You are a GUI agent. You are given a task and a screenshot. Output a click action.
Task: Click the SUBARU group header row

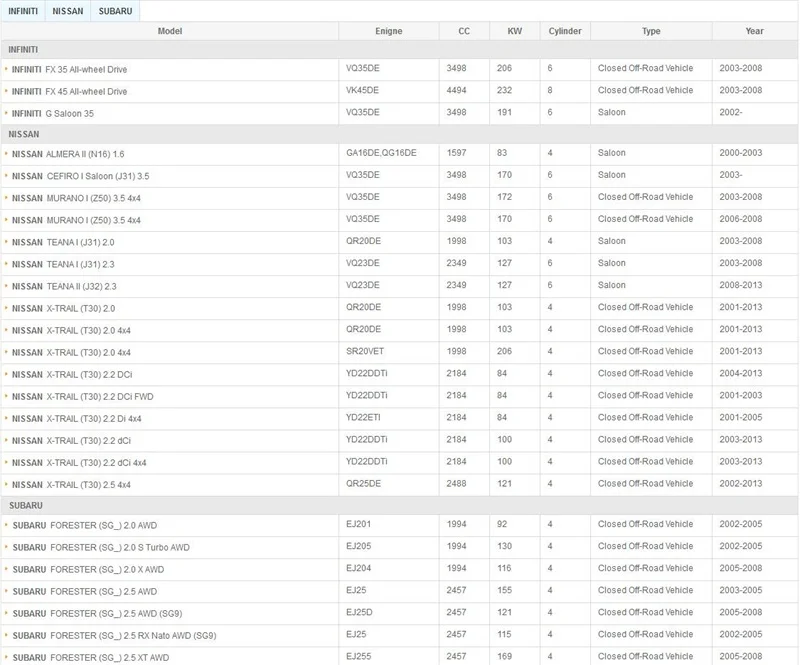(x=399, y=505)
